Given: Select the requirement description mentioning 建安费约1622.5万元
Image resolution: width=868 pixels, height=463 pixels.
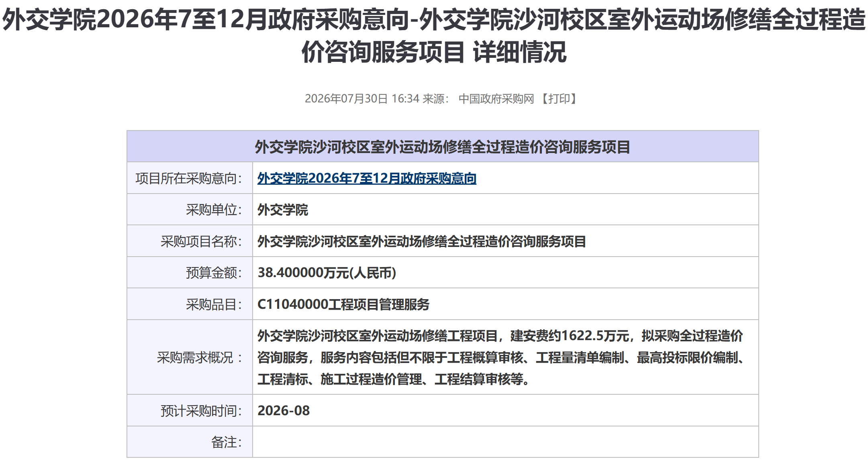Looking at the screenshot, I should [502, 357].
